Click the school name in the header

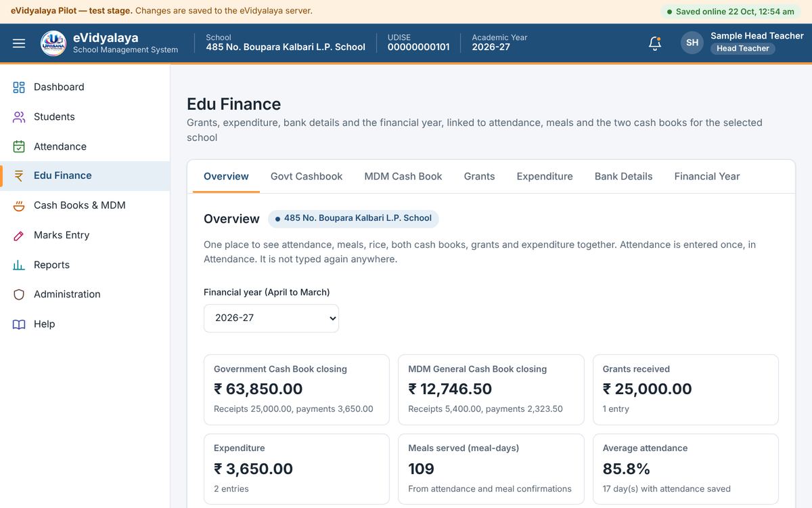[286, 47]
